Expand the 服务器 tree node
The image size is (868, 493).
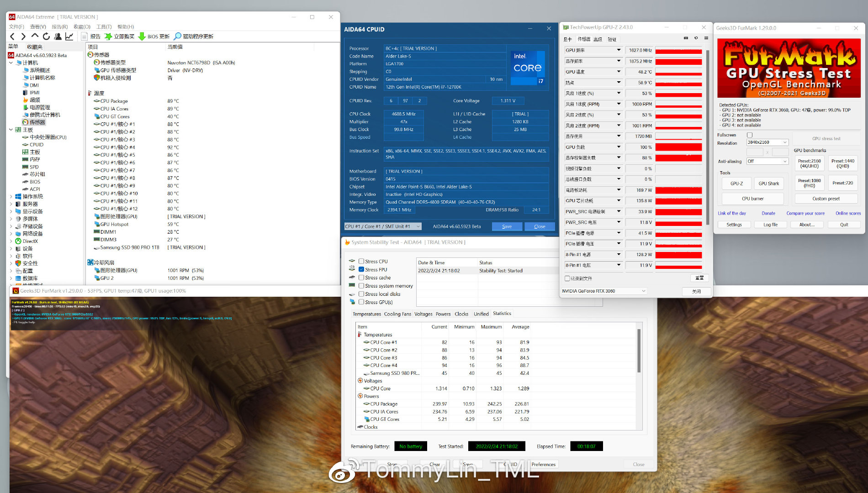pyautogui.click(x=11, y=204)
